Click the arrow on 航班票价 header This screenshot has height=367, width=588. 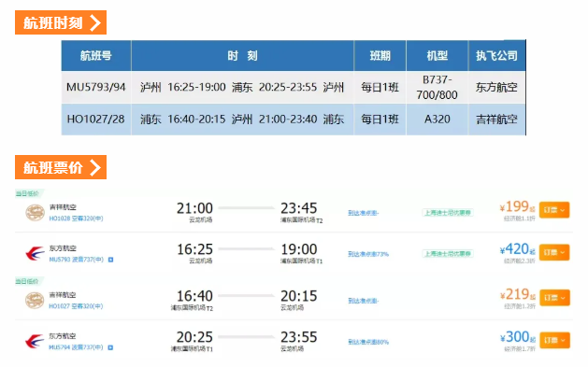point(95,167)
